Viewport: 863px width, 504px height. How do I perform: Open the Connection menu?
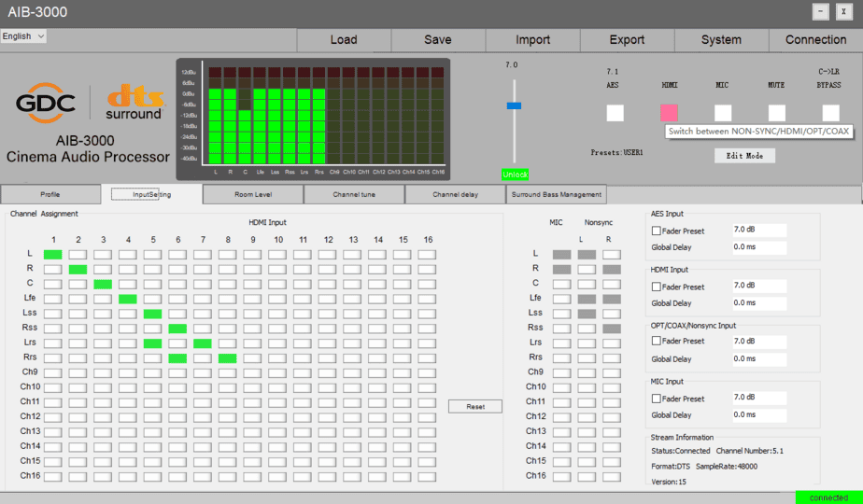(815, 40)
